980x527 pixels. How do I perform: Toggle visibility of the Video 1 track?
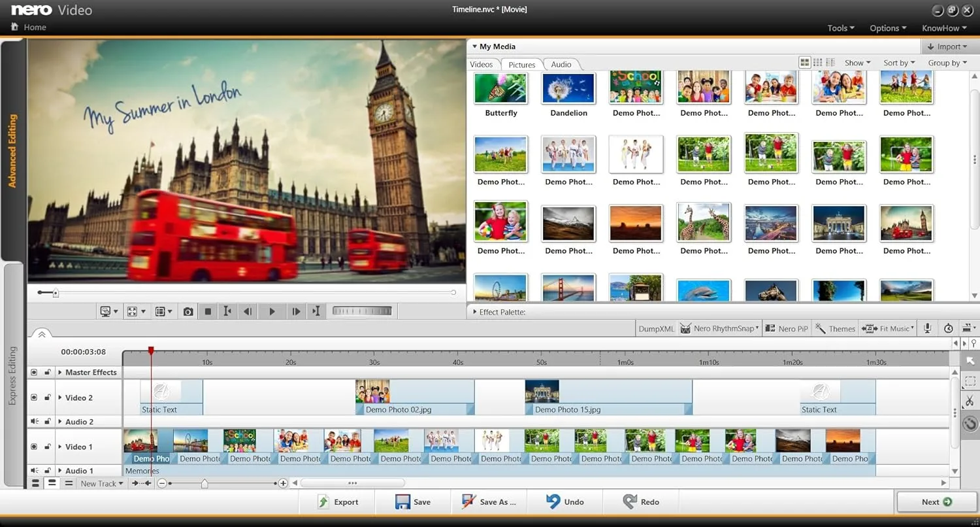[x=33, y=447]
